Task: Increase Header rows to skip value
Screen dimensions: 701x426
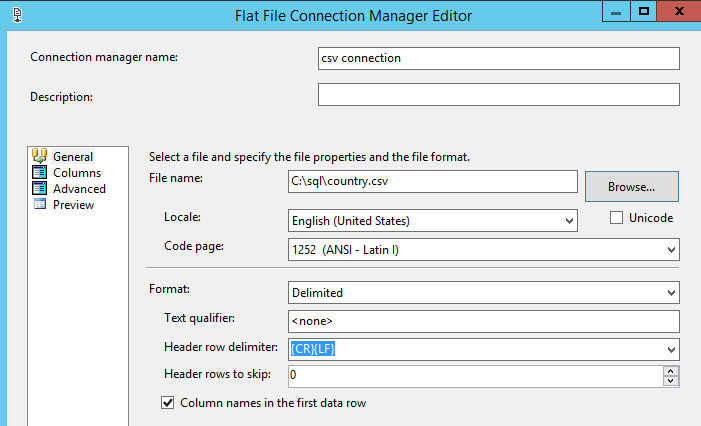Action: [671, 371]
